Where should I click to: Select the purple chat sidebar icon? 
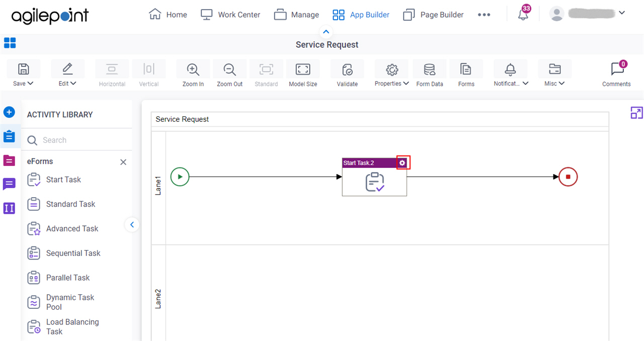(x=9, y=184)
